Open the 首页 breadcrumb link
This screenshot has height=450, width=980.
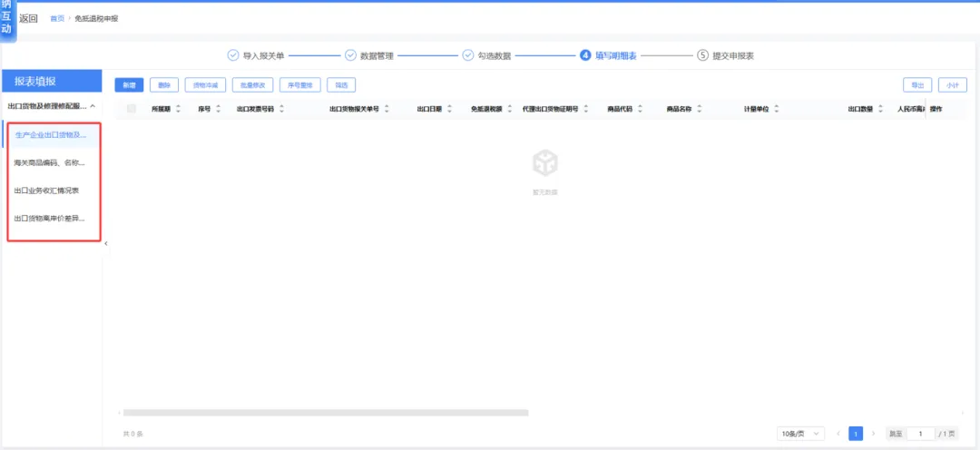[57, 19]
